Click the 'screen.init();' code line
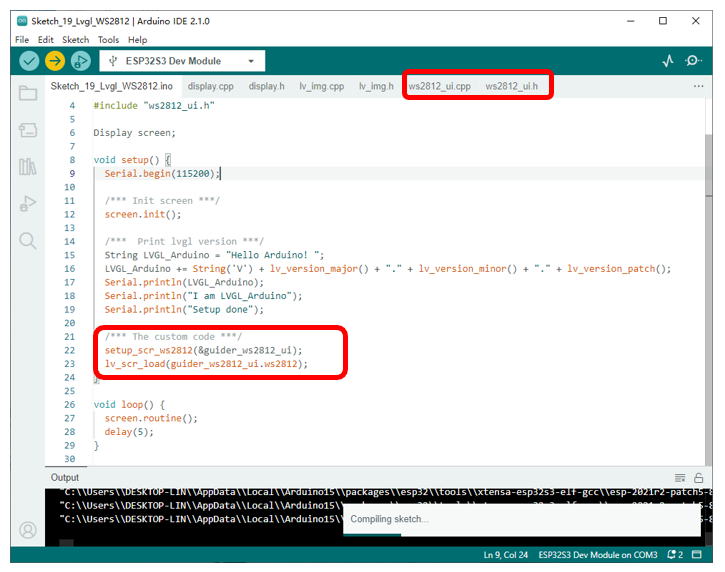Screen dimensions: 725x572 (143, 214)
